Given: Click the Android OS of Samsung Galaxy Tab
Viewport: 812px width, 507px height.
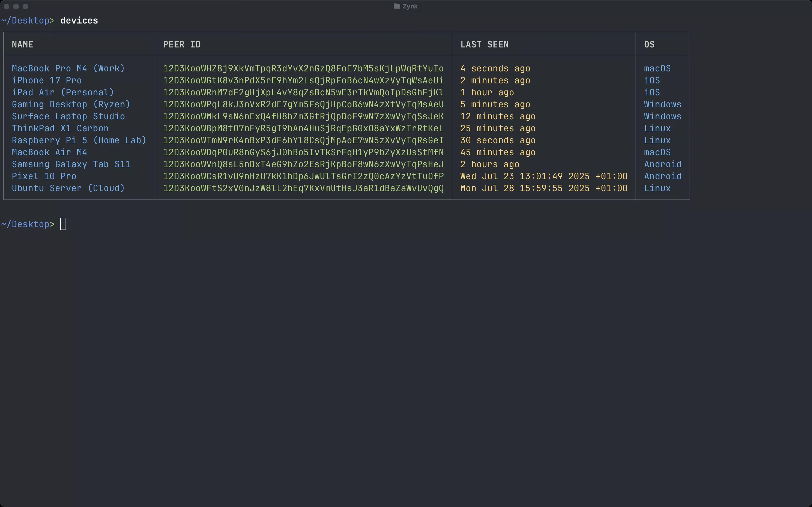Looking at the screenshot, I should pos(663,164).
